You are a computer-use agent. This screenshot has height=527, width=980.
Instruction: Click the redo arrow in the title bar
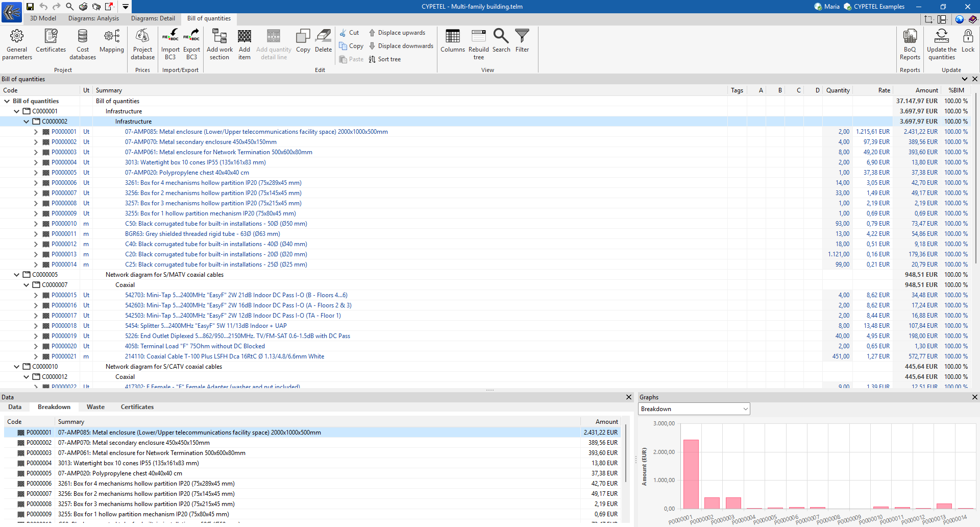click(x=57, y=7)
